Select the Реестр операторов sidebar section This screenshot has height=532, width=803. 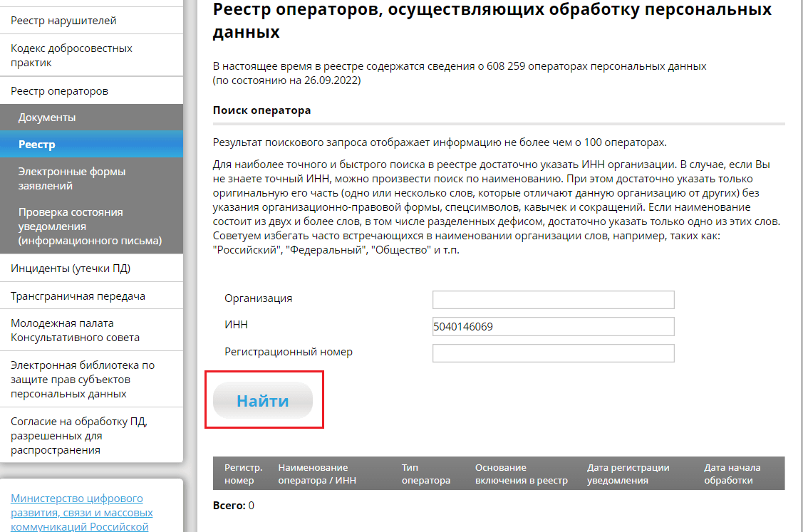(59, 91)
